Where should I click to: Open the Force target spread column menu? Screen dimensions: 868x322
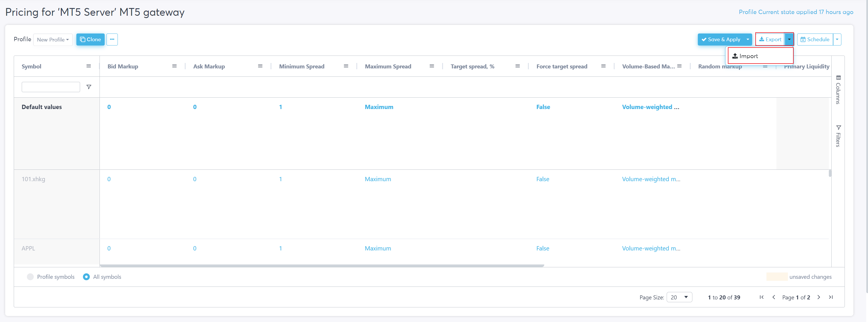(603, 66)
